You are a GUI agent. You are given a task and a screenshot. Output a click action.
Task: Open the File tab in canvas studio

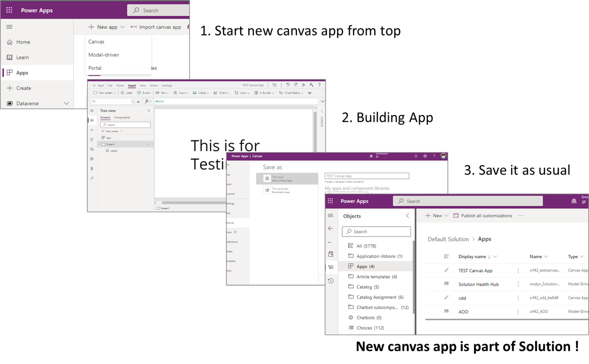[x=110, y=85]
